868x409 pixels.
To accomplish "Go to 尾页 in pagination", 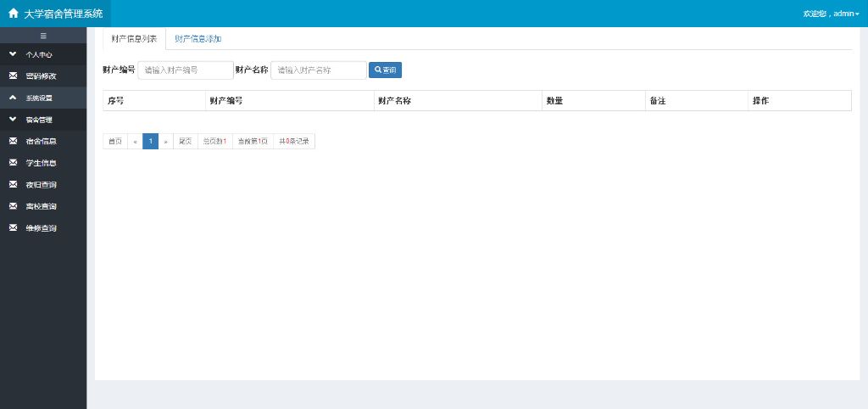I will (186, 142).
